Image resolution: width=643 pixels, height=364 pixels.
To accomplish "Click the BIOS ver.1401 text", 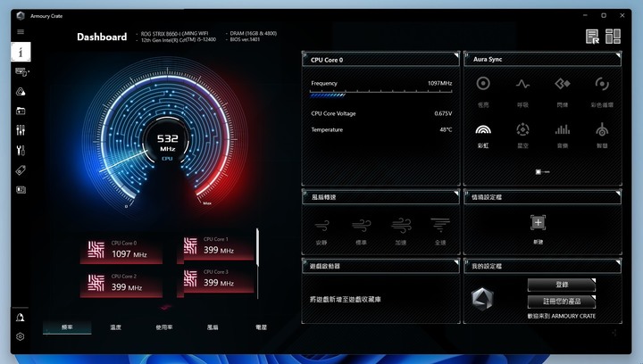I will tap(245, 40).
